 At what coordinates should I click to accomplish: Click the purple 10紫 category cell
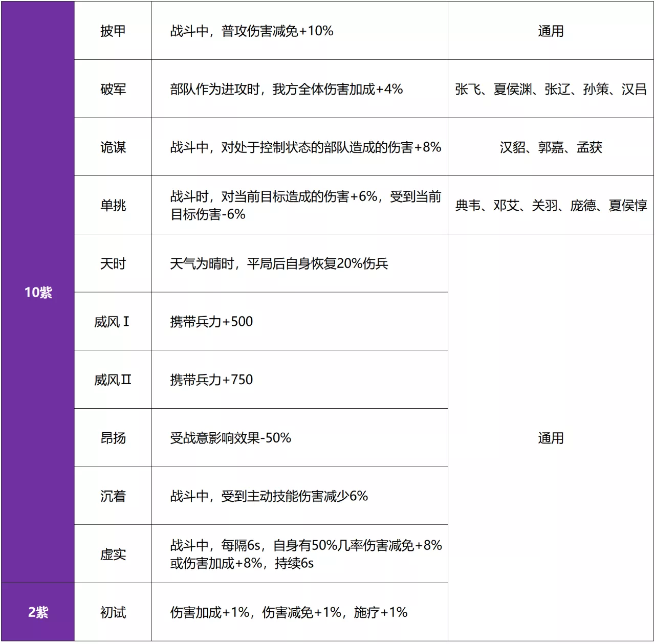tap(38, 293)
